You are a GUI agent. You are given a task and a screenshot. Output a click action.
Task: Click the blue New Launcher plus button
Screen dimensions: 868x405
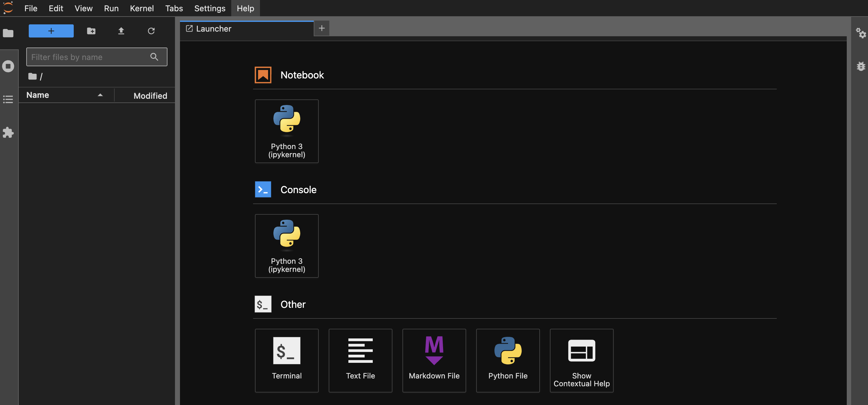click(x=51, y=31)
